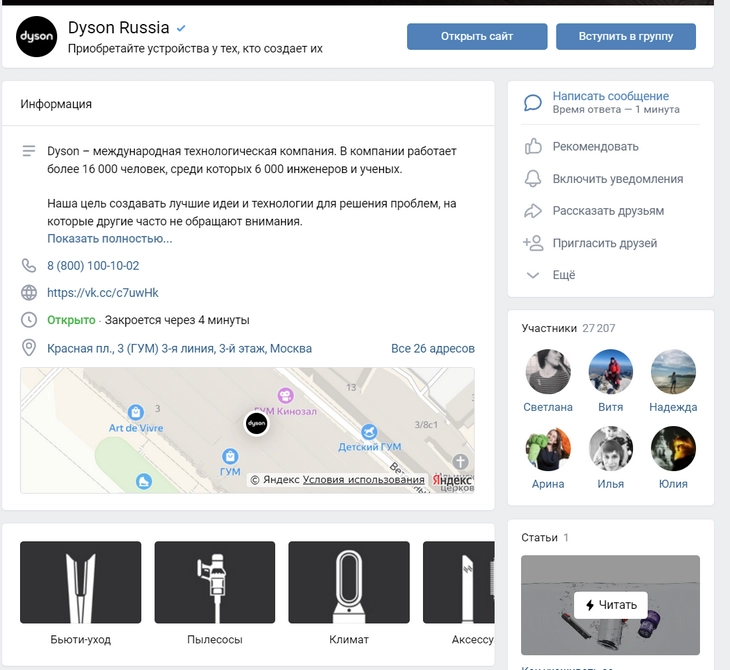Join group via Вступить в группу button

coord(626,36)
